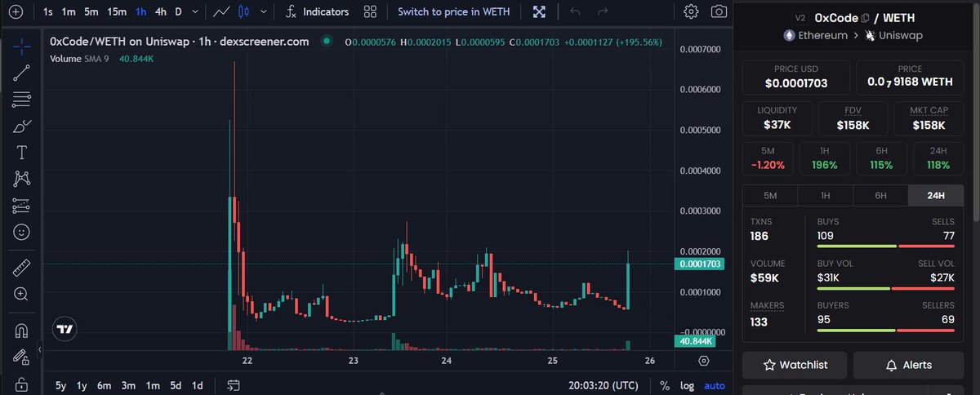The height and width of the screenshot is (395, 980).
Task: Set bottom date range to 1m
Action: 153,384
